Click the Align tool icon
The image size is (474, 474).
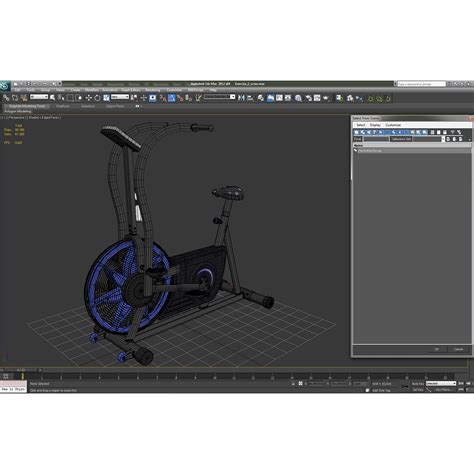[250, 98]
